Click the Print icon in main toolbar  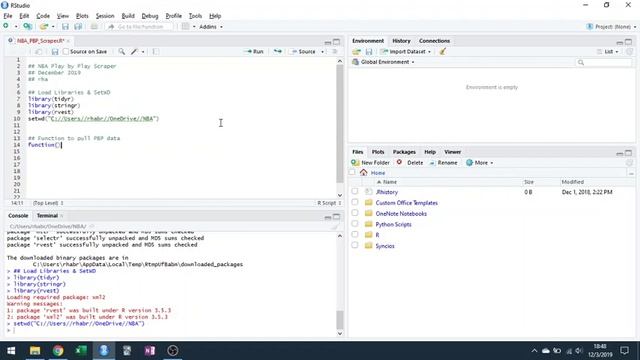pos(94,27)
